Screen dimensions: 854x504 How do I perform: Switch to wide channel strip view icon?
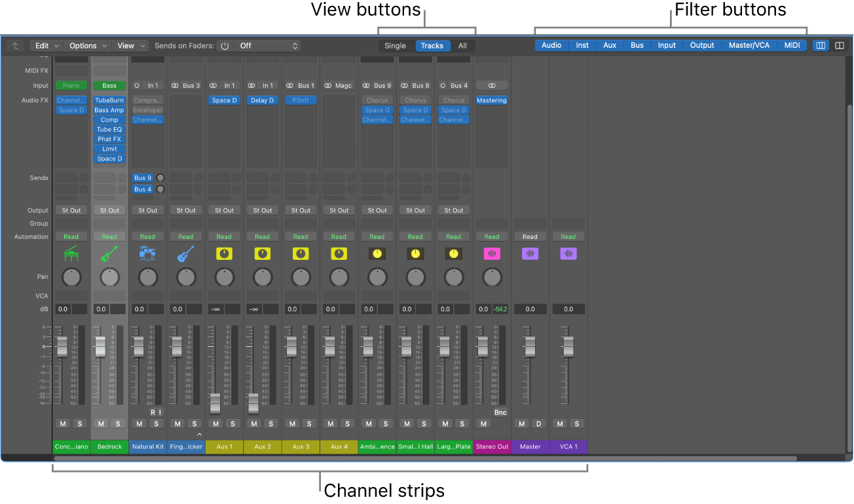839,46
